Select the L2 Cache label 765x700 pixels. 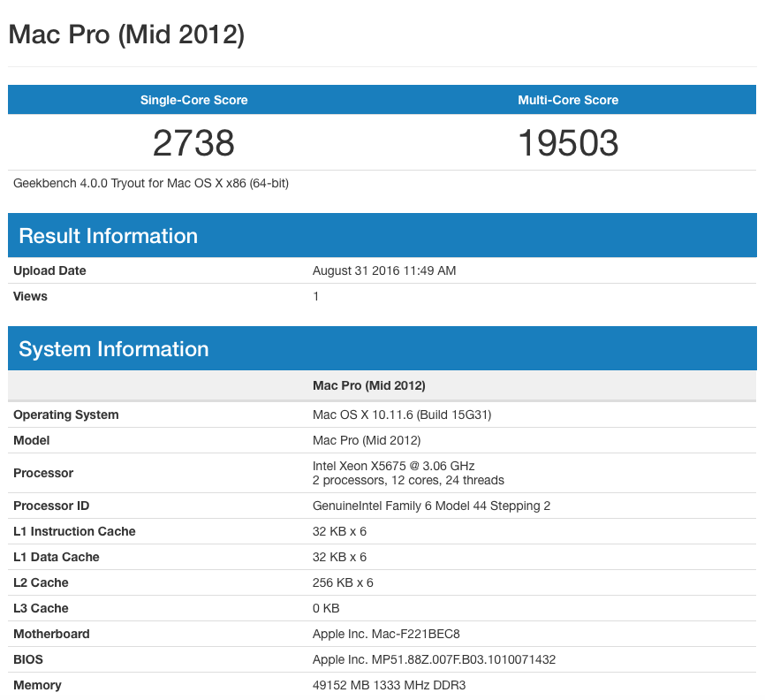click(x=41, y=582)
